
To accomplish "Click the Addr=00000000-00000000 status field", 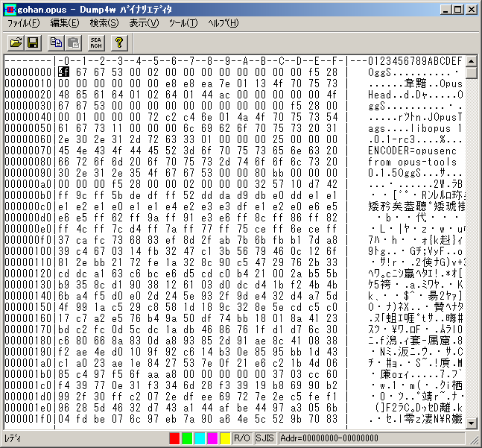I will tap(328, 438).
